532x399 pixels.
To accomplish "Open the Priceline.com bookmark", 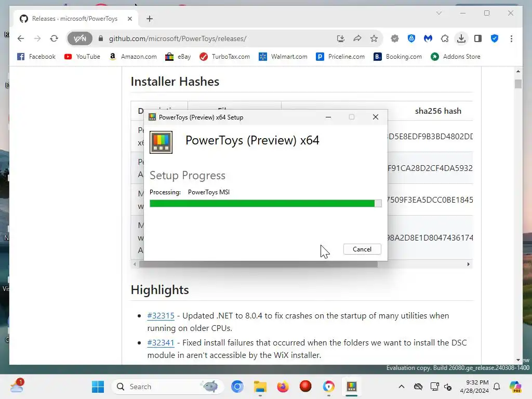I will click(340, 57).
